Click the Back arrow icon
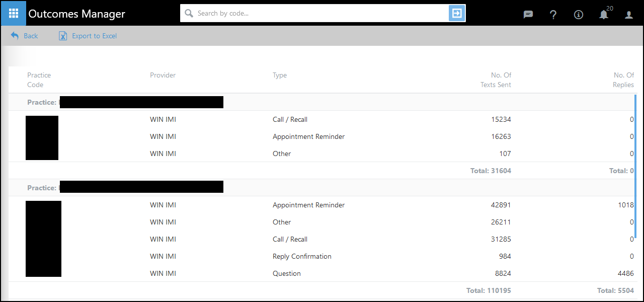Viewport: 644px width, 302px height. pos(15,36)
